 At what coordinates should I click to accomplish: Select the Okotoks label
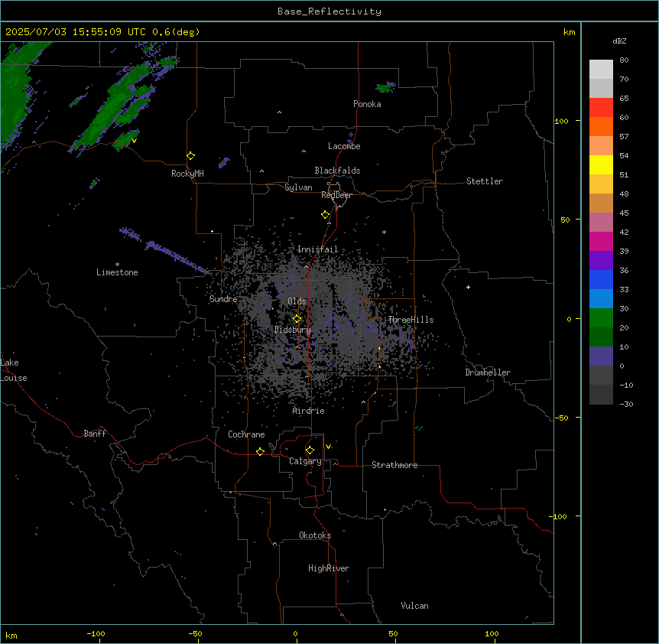point(315,535)
